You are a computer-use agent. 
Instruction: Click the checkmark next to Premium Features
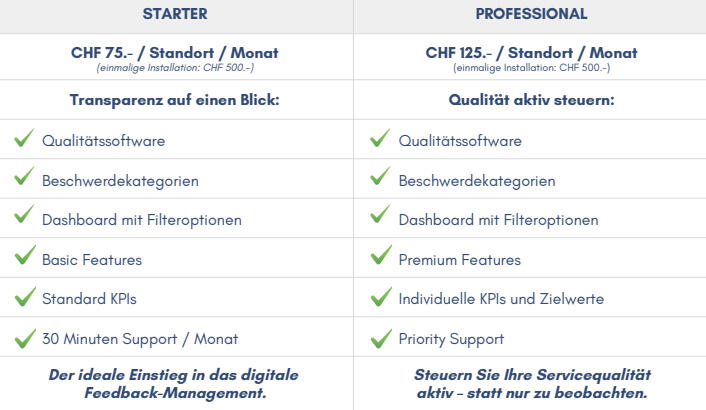coord(381,255)
